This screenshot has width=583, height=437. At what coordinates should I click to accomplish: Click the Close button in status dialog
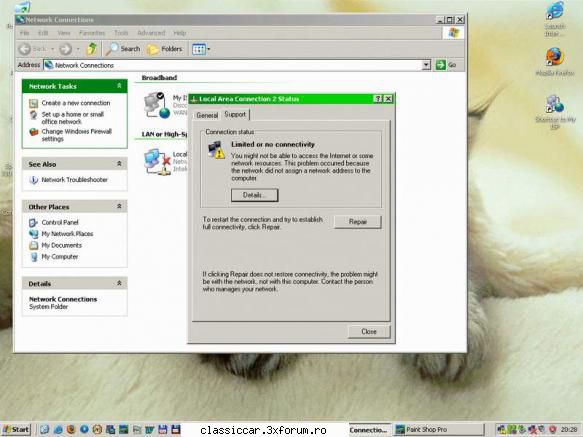point(369,331)
